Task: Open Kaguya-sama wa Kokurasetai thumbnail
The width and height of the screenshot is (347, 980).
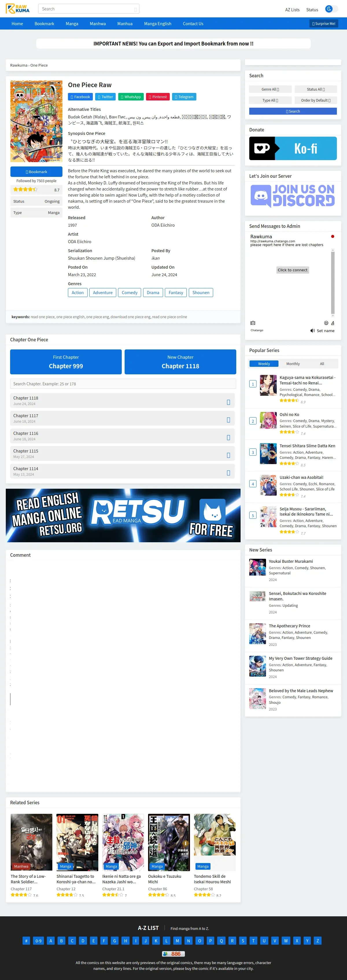Action: tap(268, 385)
